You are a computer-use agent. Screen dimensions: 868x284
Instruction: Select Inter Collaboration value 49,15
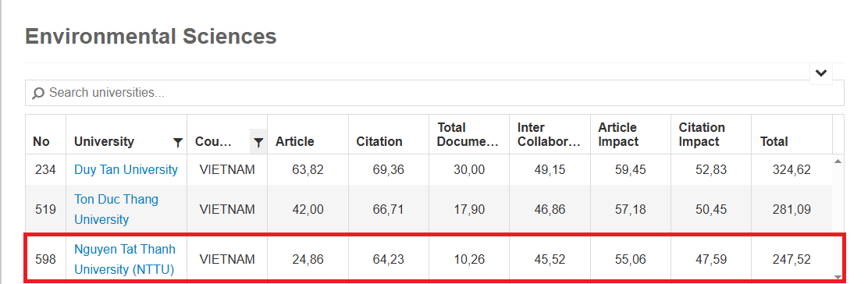point(550,169)
